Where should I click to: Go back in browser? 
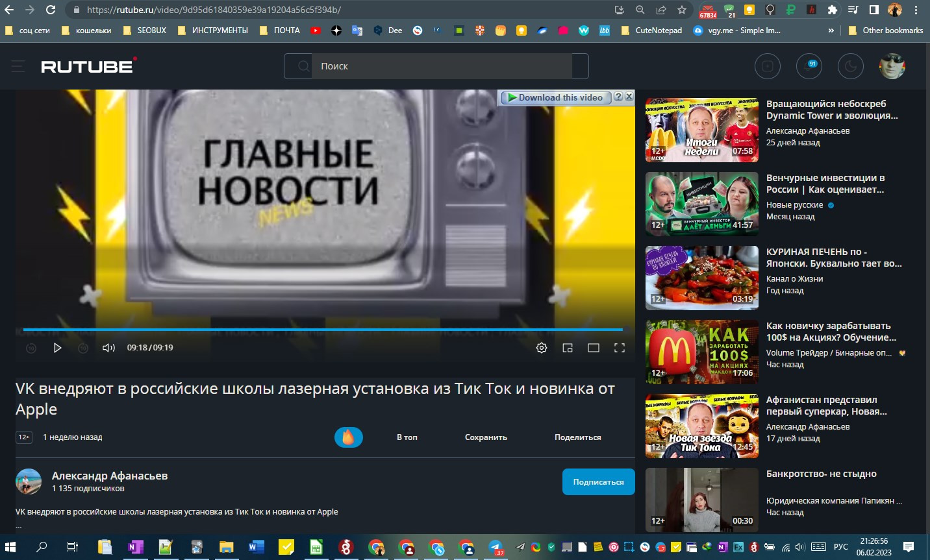9,10
